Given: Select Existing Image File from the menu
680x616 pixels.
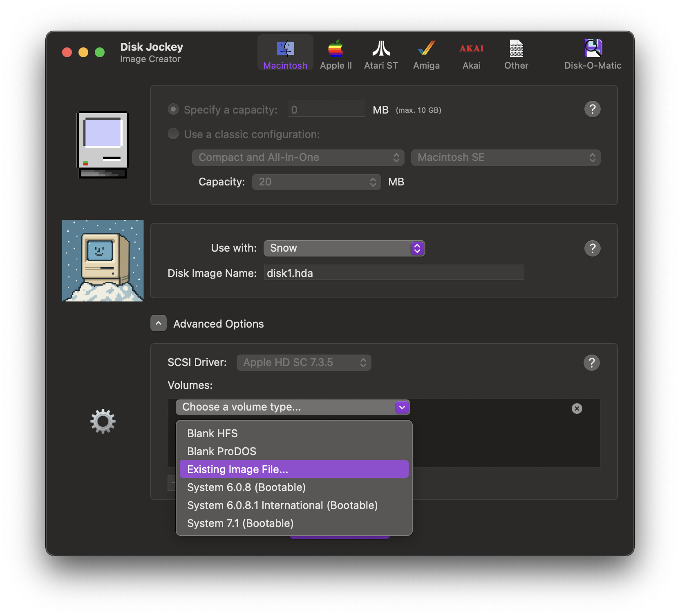Looking at the screenshot, I should point(294,469).
